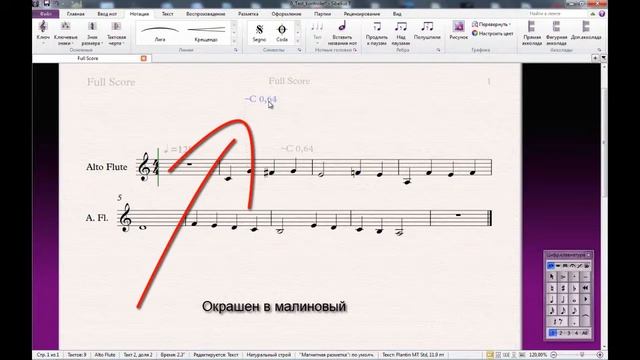Click the zoom in plus button

600,355
